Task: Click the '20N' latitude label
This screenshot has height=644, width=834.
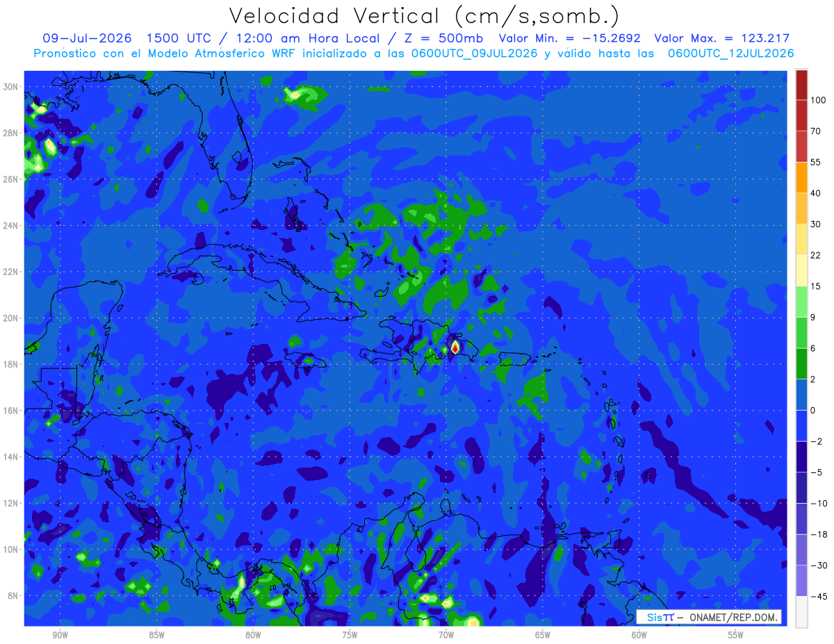Action: [x=12, y=318]
